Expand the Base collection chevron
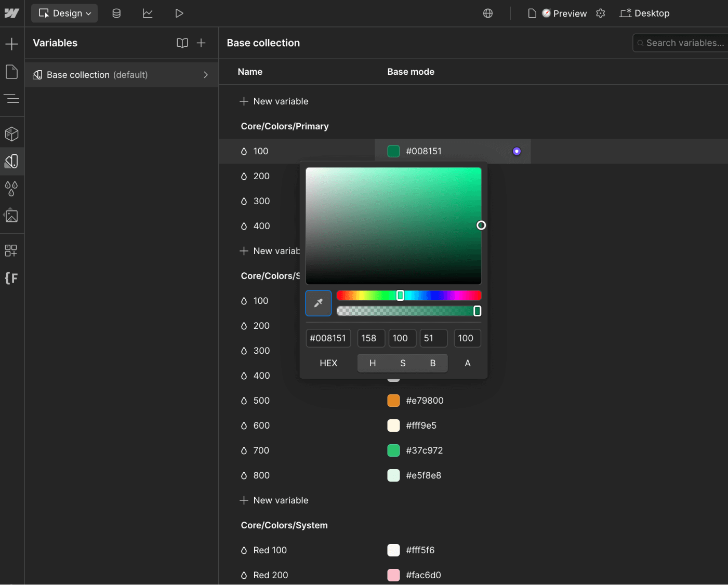Screen dimensions: 728x585 206,75
